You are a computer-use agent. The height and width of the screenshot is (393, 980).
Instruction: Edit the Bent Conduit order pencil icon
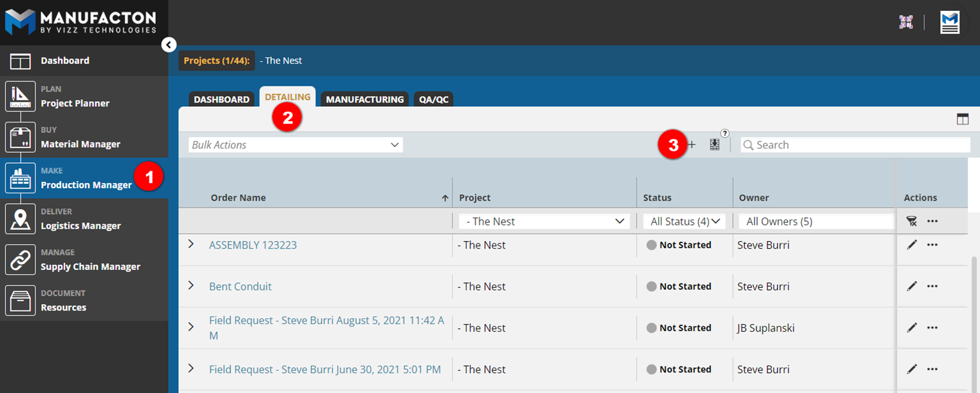911,286
